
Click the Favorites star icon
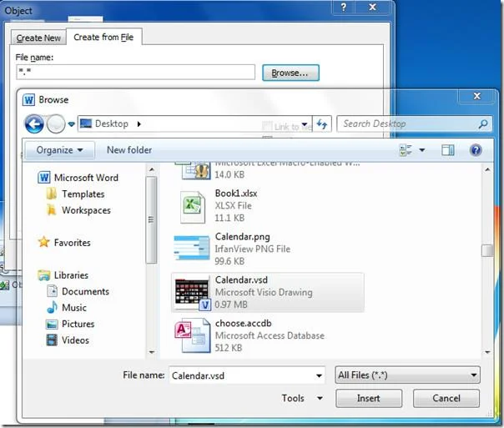pos(43,242)
